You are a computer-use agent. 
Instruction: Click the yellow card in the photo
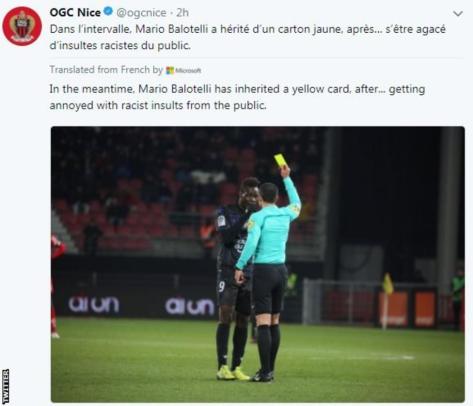(281, 161)
